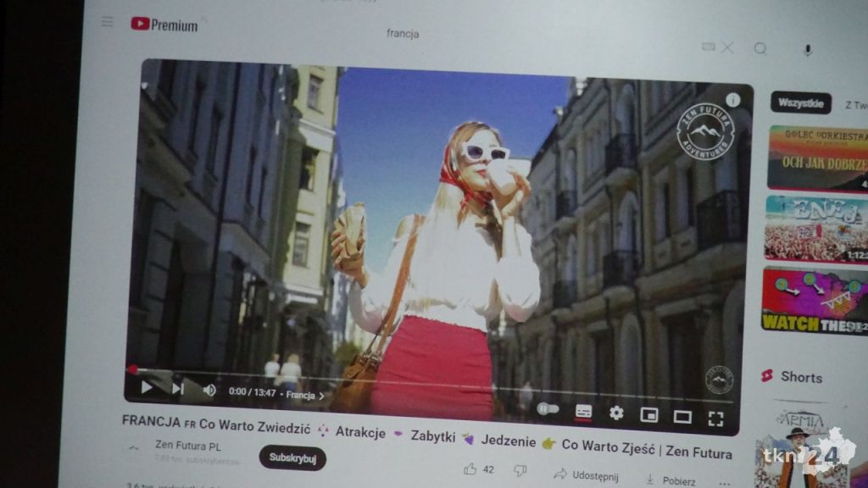Start voice search with microphone
The height and width of the screenshot is (488, 868).
click(x=807, y=50)
